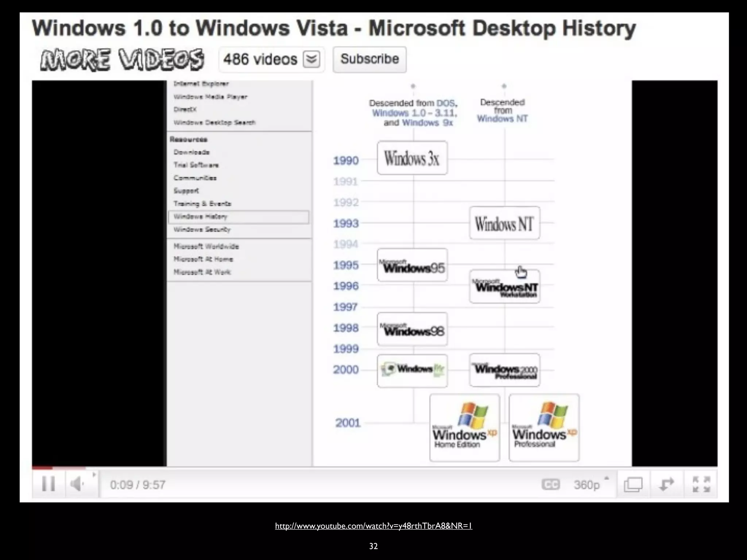Click the volume expander arrow beside speaker
Screen dimensions: 747x560
pyautogui.click(x=94, y=475)
